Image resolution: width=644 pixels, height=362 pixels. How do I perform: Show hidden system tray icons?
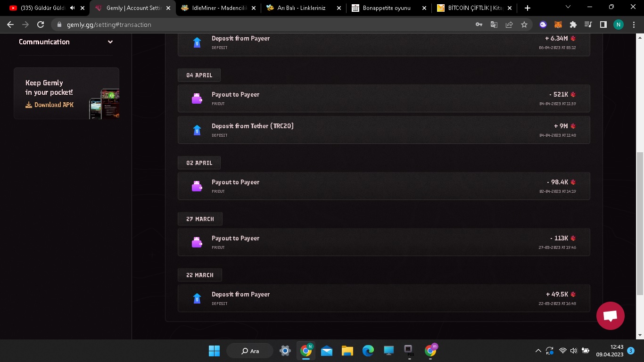[x=538, y=351]
